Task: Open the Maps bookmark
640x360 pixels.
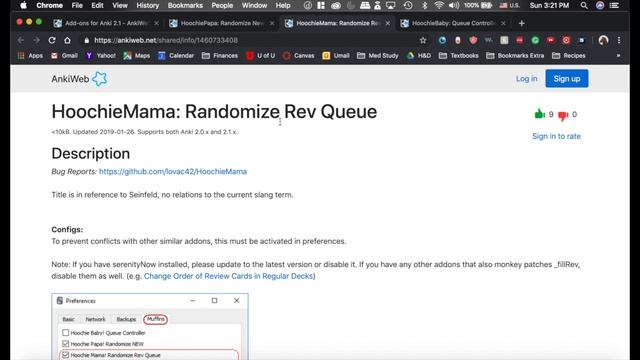Action: pyautogui.click(x=137, y=56)
